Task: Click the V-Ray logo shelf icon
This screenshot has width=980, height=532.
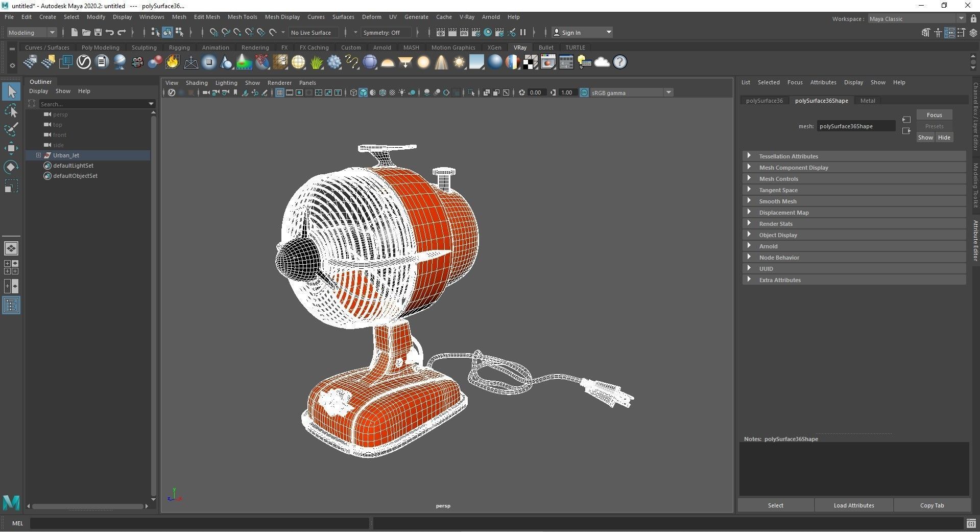Action: (x=84, y=62)
